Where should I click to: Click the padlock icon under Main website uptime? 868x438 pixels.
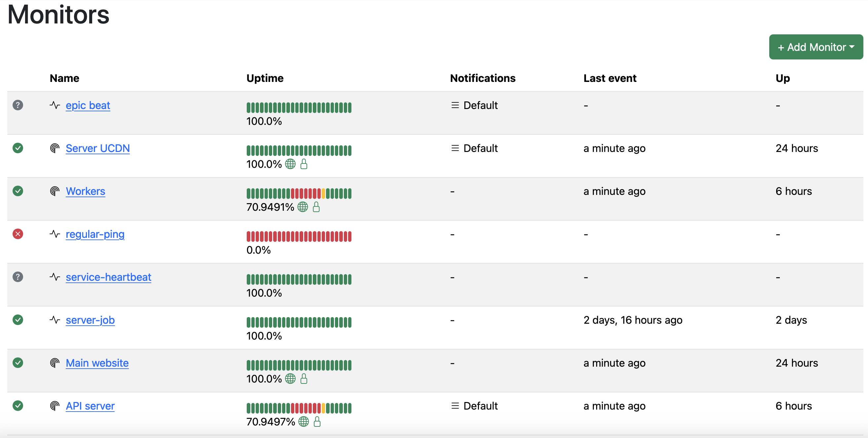304,379
